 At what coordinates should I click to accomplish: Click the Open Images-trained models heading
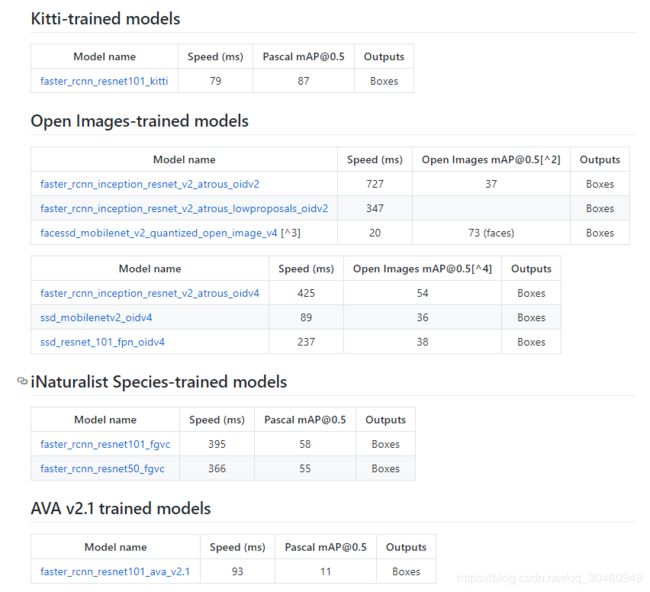coord(140,121)
